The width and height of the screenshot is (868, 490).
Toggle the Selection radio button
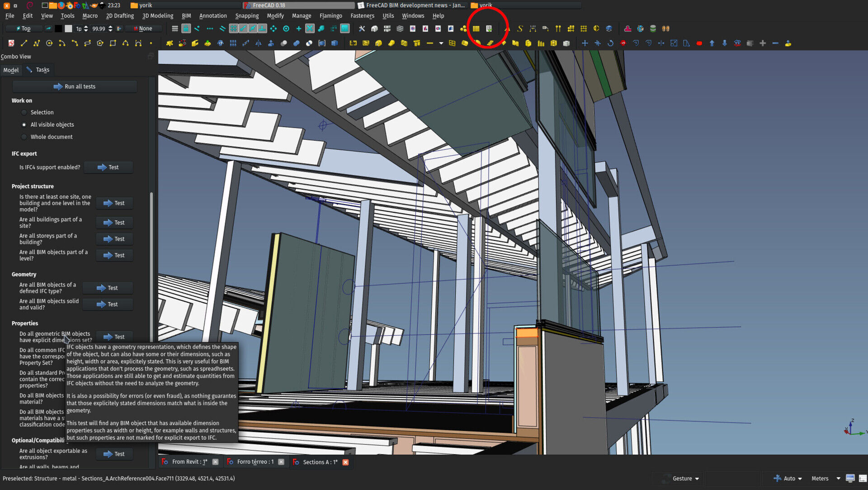click(x=24, y=112)
